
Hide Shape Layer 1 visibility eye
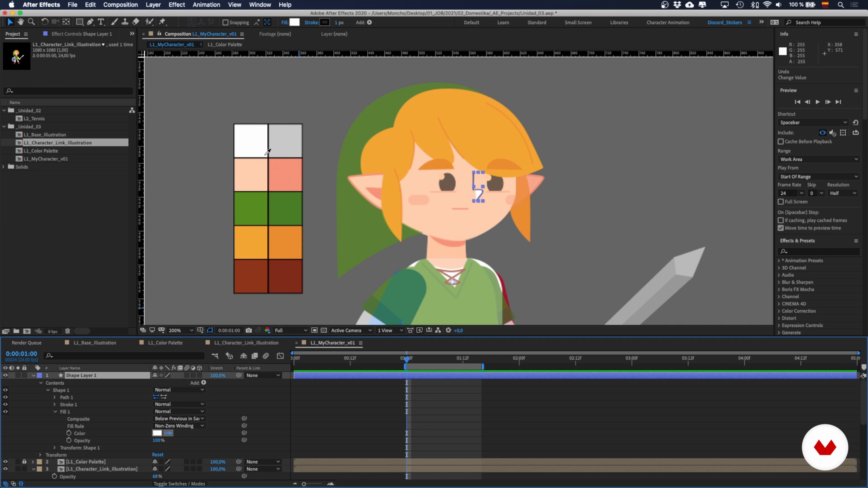click(x=5, y=375)
